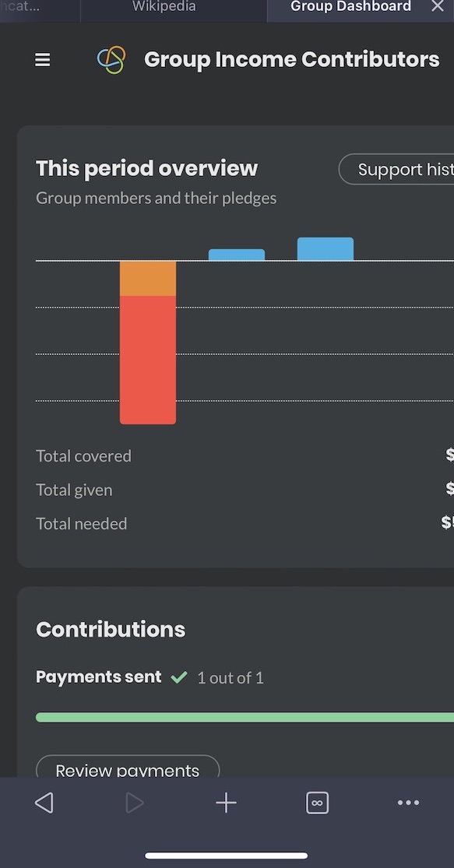The height and width of the screenshot is (868, 454).
Task: Click the green checkmark beside Payments sent
Action: [x=179, y=676]
